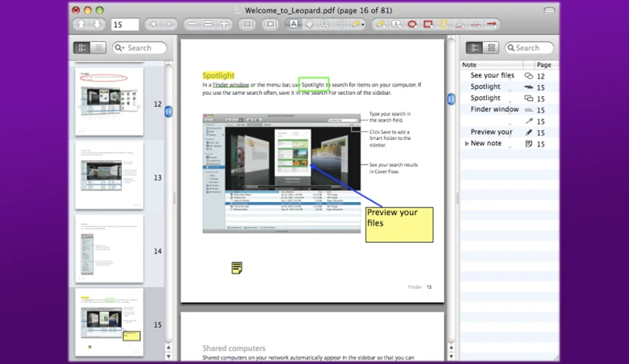Select the 'Preview your' note row
The width and height of the screenshot is (629, 364).
pyautogui.click(x=509, y=132)
